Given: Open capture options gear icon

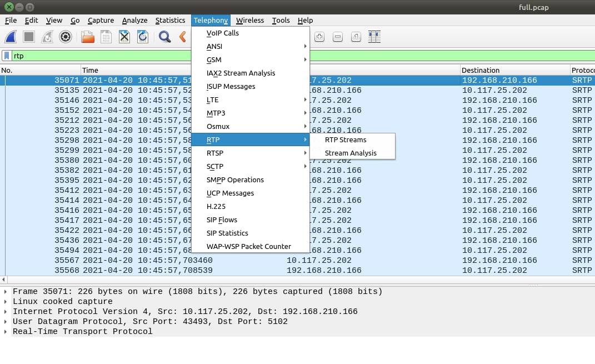Looking at the screenshot, I should (66, 37).
